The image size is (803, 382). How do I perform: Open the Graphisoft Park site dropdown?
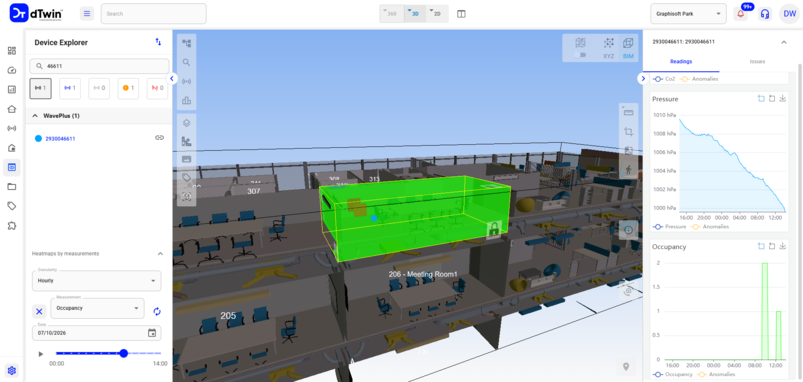point(688,14)
